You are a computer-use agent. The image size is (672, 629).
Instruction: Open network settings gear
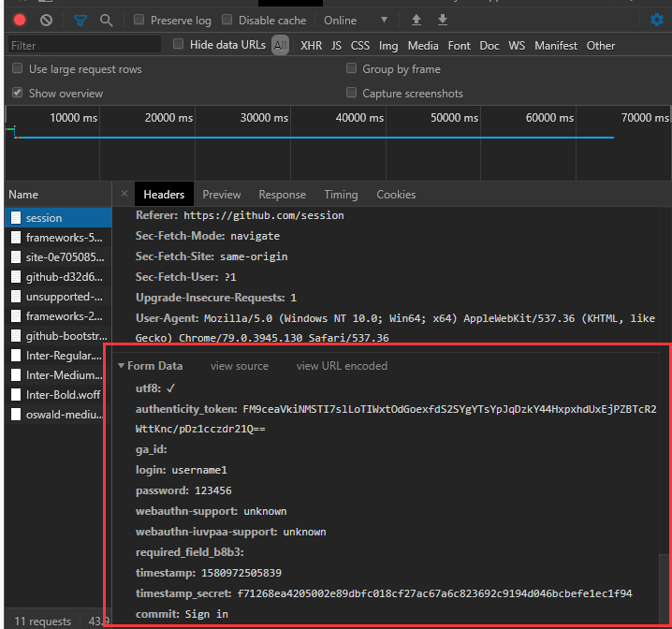[x=657, y=20]
